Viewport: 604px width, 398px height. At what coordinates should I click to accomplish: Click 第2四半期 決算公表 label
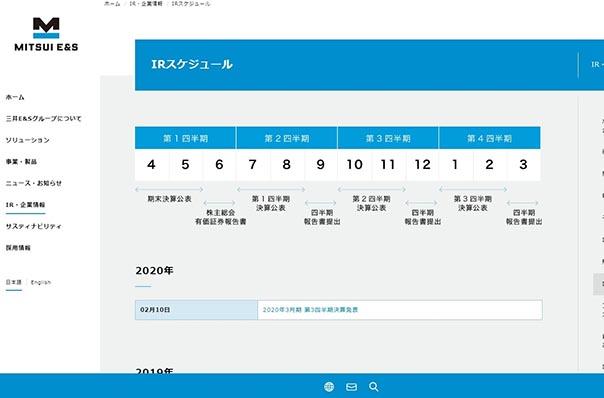[x=371, y=203]
